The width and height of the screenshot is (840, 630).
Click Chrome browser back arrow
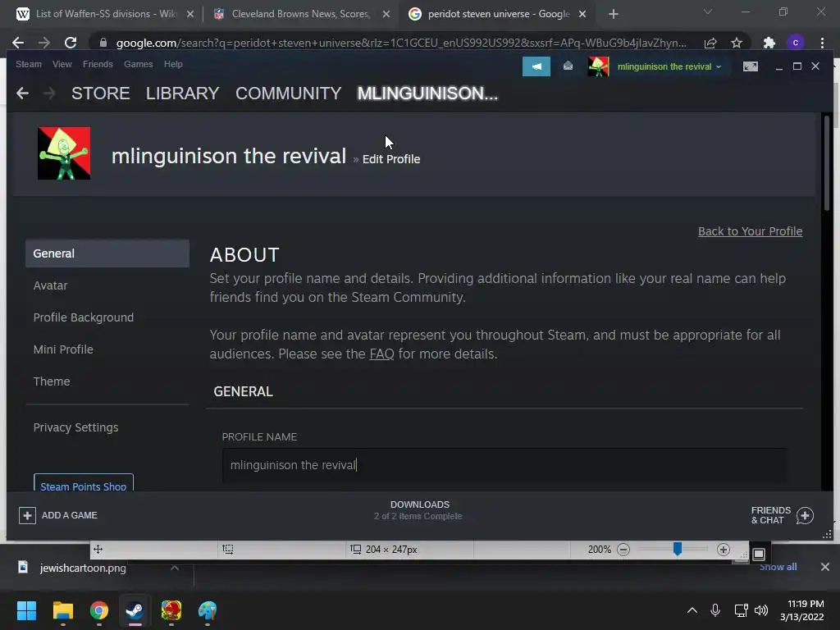18,43
